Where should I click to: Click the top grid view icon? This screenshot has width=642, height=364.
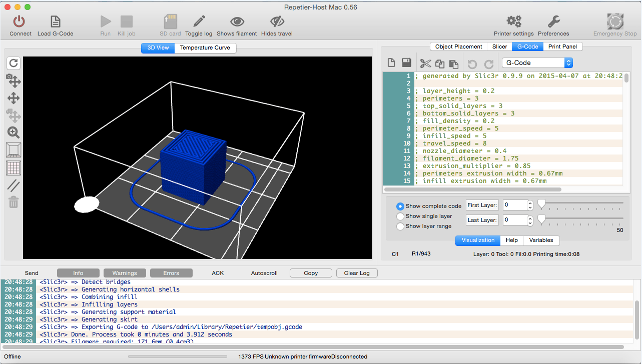point(14,167)
